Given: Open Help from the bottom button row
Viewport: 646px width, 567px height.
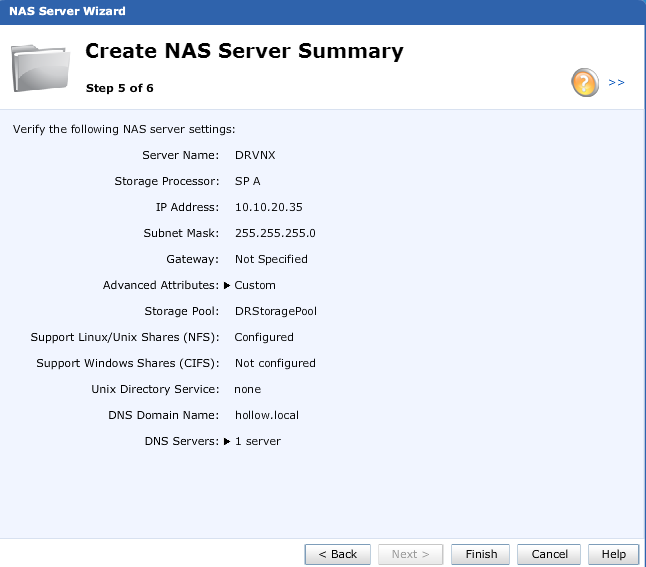Looking at the screenshot, I should pos(613,554).
